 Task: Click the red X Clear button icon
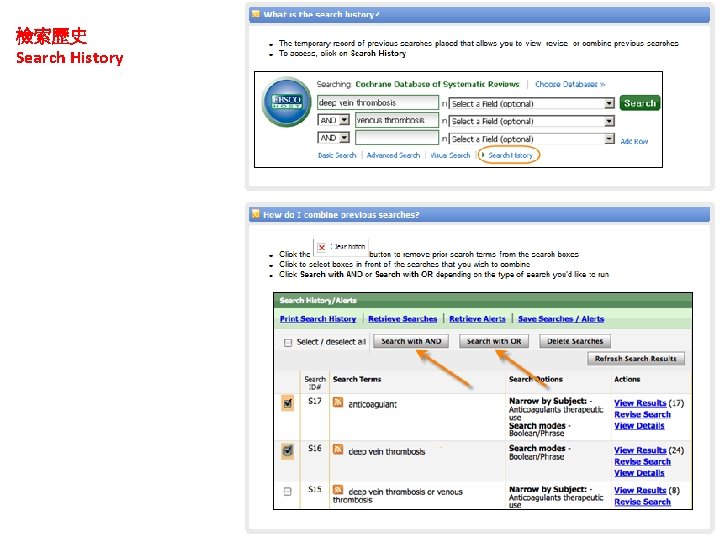(322, 248)
